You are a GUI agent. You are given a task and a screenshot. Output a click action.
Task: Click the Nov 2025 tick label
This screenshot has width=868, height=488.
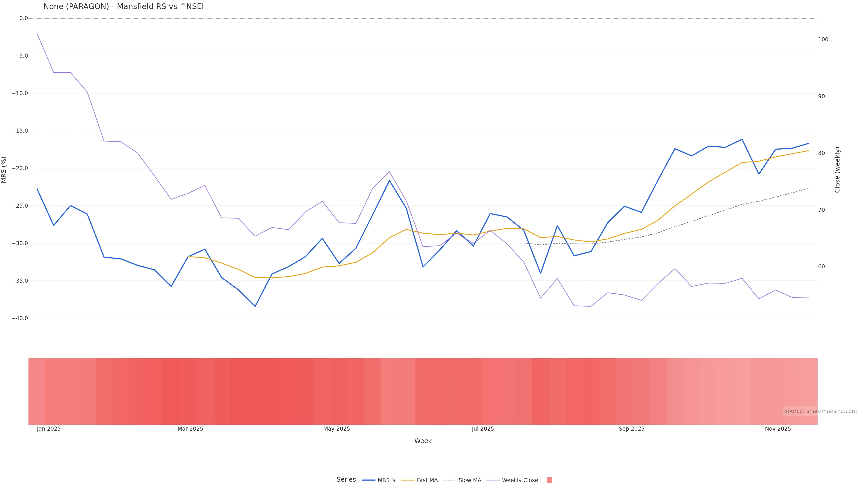pyautogui.click(x=778, y=429)
